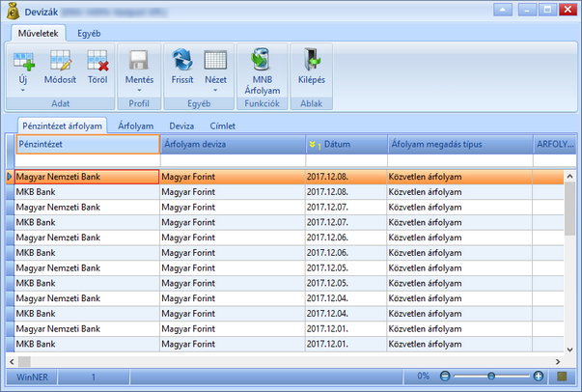The image size is (582, 392).
Task: Open the Címlet tab
Action: click(223, 126)
